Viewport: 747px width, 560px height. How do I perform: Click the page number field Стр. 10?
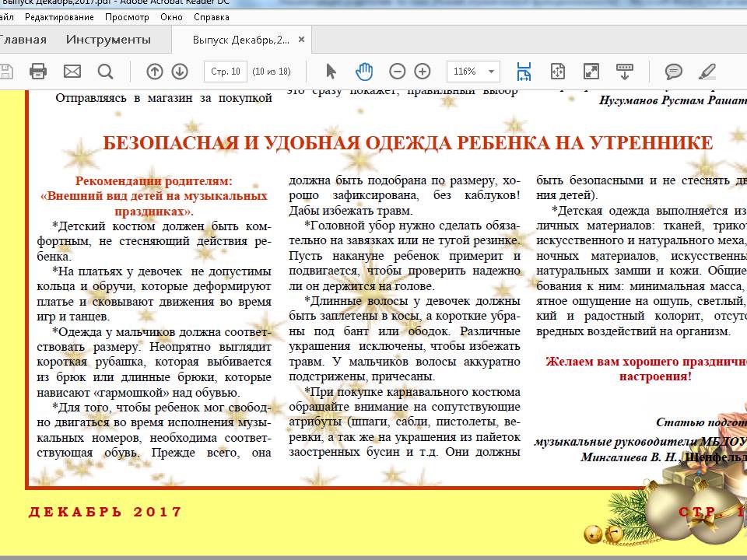[x=226, y=72]
